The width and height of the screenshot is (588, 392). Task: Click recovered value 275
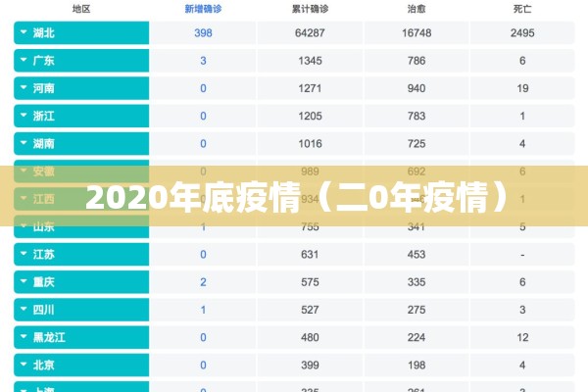point(416,310)
